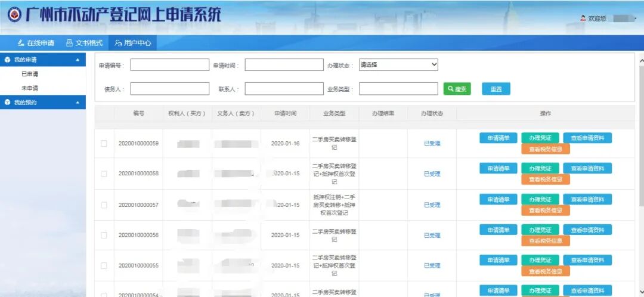Click the scrollbar up arrow at right edge
Screen dimensions: 644x297
(x=641, y=61)
